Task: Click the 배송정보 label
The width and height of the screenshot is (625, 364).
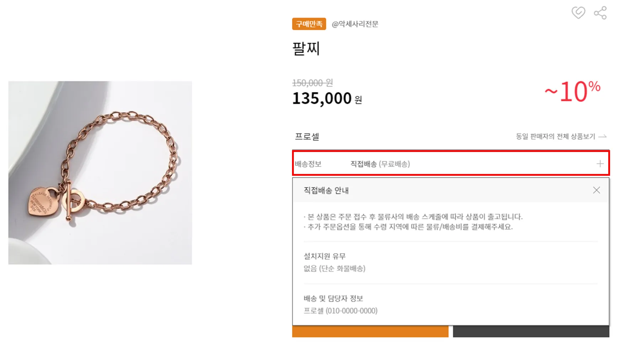Action: coord(308,164)
